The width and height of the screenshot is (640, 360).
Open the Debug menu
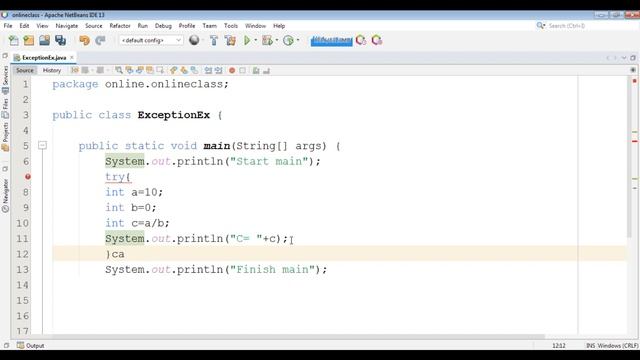pos(163,26)
